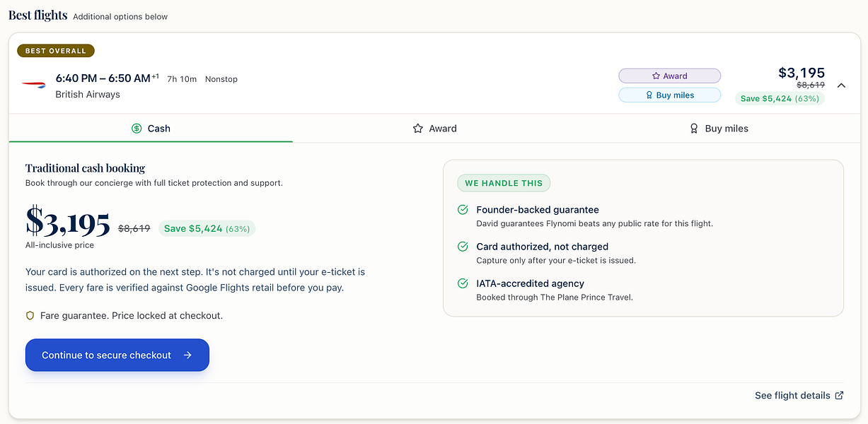Click the checkmark icon beside Card authorized
This screenshot has width=868, height=424.
tap(463, 247)
